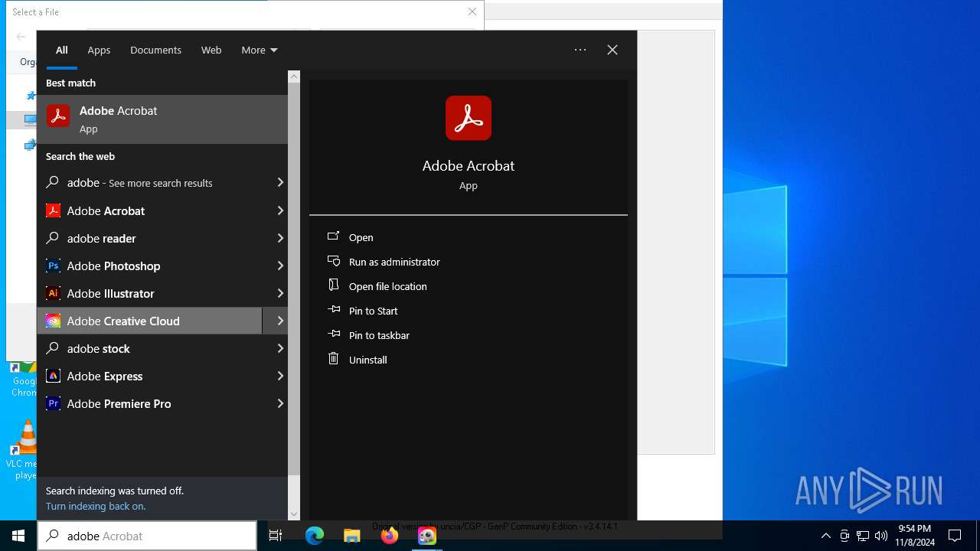Choose Uninstall for Adobe Acrobat
The width and height of the screenshot is (980, 551).
[368, 360]
